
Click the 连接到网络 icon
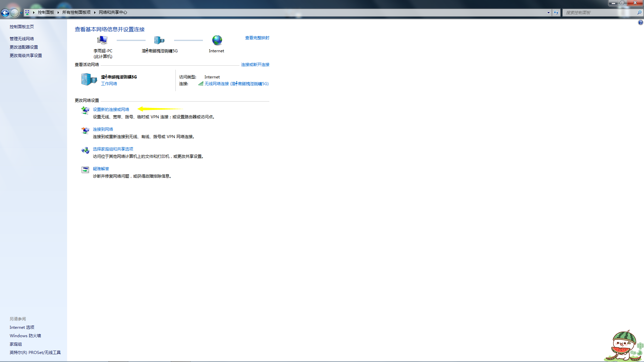[85, 130]
